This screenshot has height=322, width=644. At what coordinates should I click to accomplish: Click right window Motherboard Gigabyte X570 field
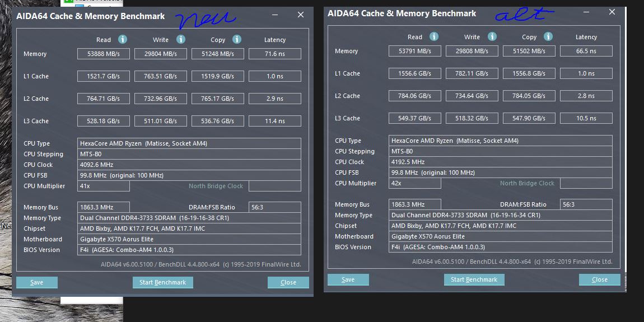coord(501,236)
